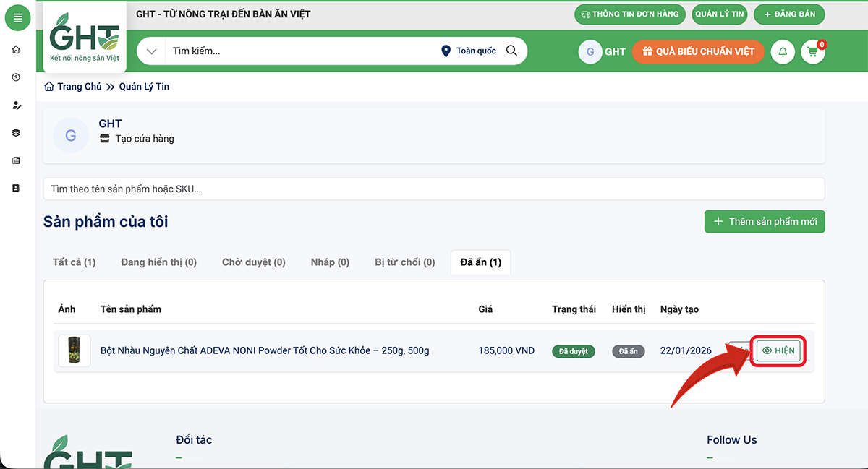Click the home icon in left sidebar
Screen dimensions: 868x469
[17, 50]
